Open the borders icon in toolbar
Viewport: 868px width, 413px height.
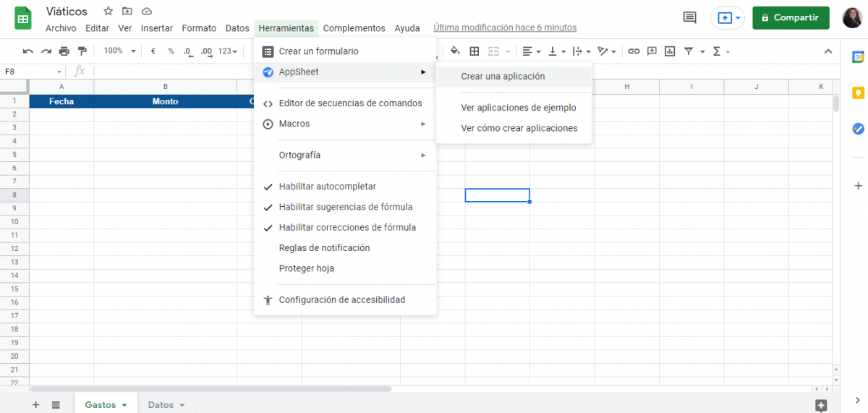[x=475, y=51]
